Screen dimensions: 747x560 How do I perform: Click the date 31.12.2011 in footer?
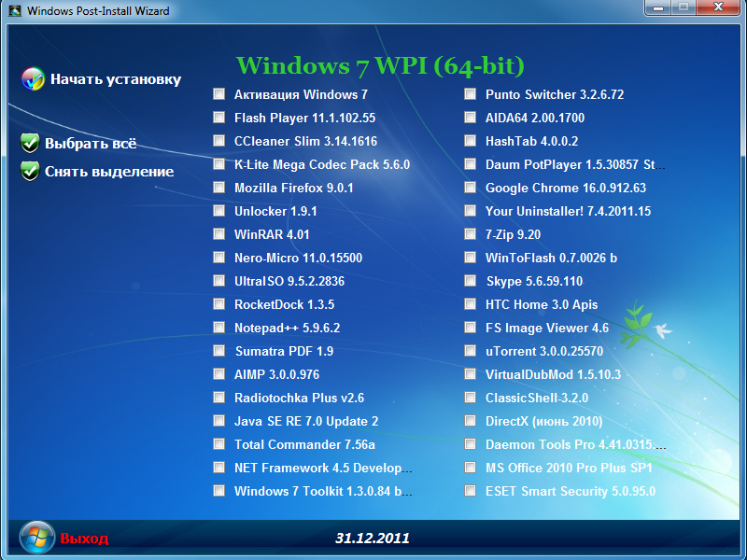coord(373,539)
